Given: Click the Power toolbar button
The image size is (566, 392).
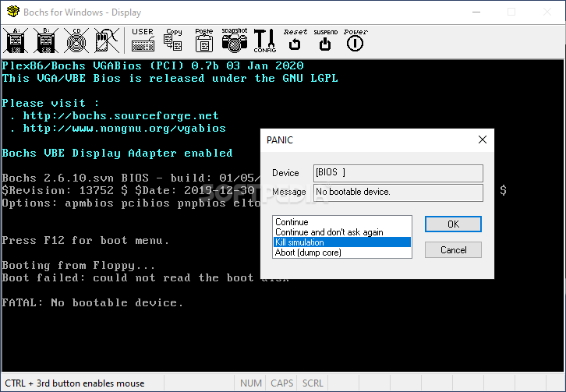Looking at the screenshot, I should point(356,41).
